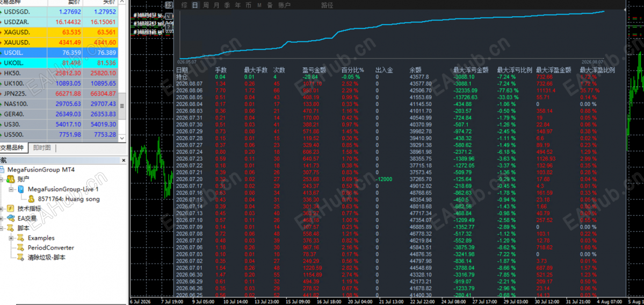Image resolution: width=644 pixels, height=305 pixels.
Task: Click the 路径 path label
Action: click(x=327, y=5)
